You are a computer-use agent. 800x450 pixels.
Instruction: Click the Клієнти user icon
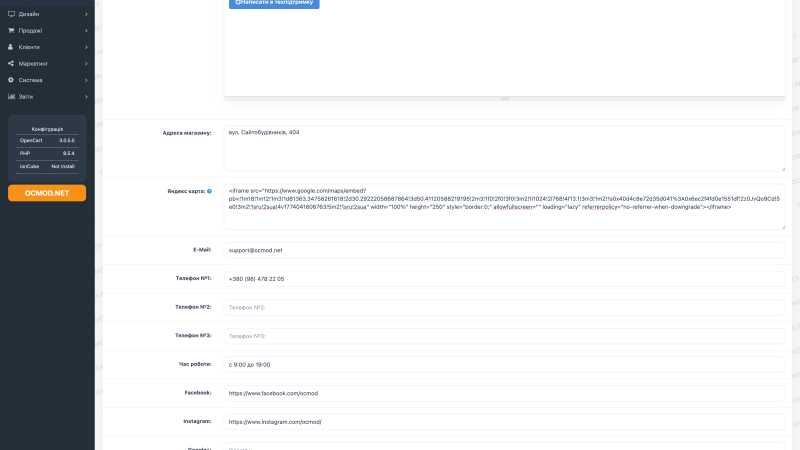(x=11, y=47)
